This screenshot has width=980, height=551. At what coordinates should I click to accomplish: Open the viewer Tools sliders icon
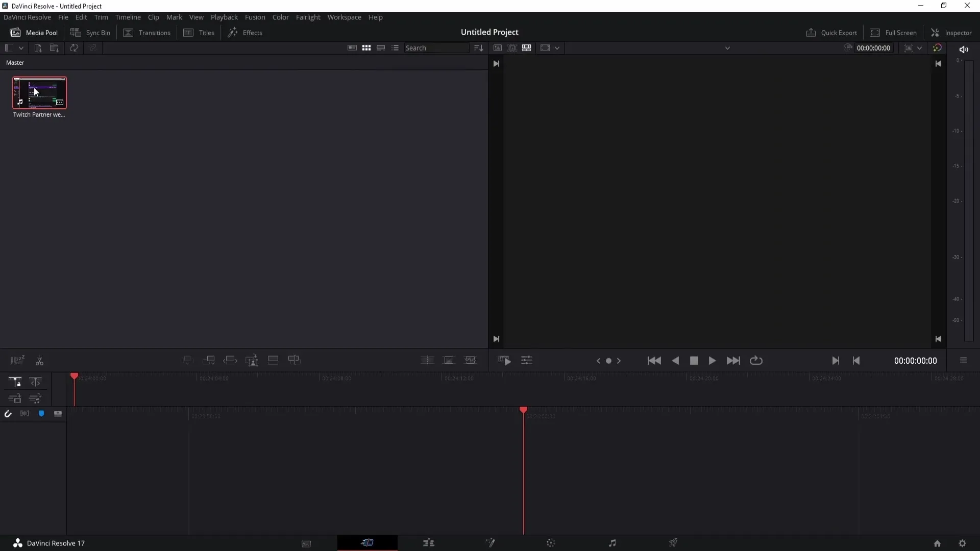[527, 361]
